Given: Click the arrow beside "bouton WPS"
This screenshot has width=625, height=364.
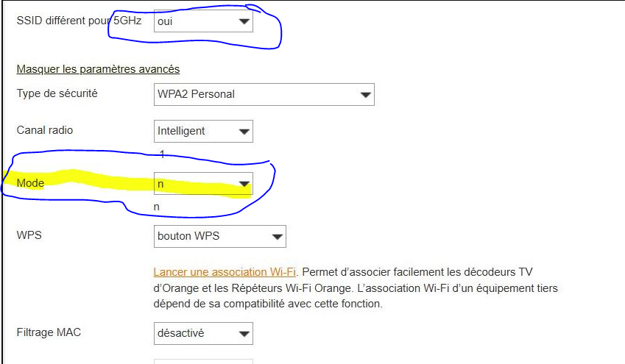Looking at the screenshot, I should (277, 237).
